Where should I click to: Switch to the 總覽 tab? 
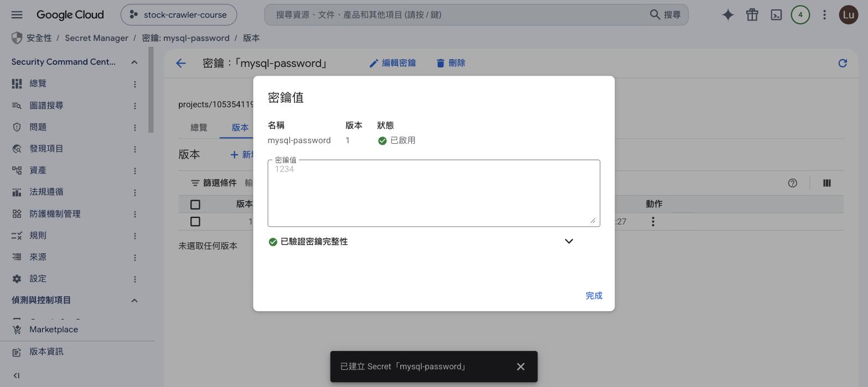(199, 127)
